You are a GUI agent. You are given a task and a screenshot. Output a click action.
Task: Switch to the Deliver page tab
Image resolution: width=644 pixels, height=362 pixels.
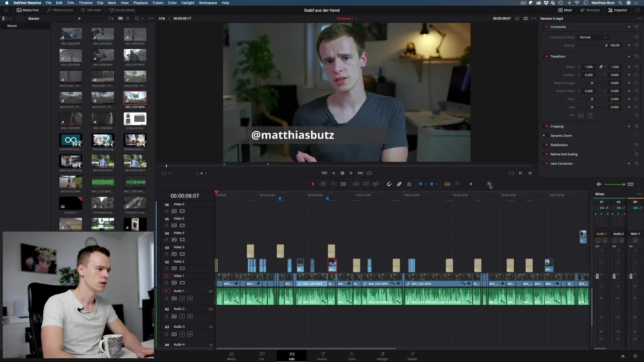[x=413, y=356]
